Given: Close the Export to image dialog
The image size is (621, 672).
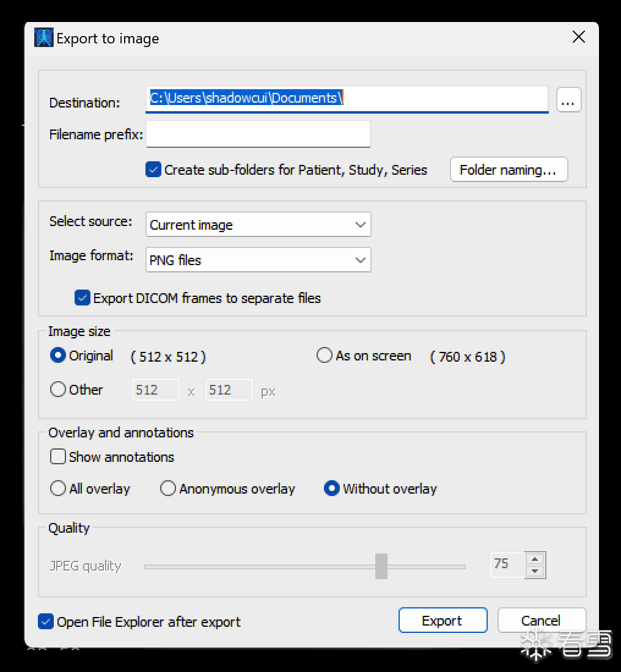Looking at the screenshot, I should (578, 37).
